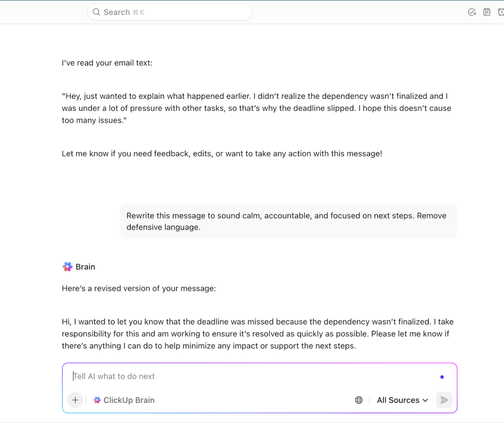The image size is (504, 423).
Task: Open the reminders alarm clock icon
Action: [x=501, y=12]
